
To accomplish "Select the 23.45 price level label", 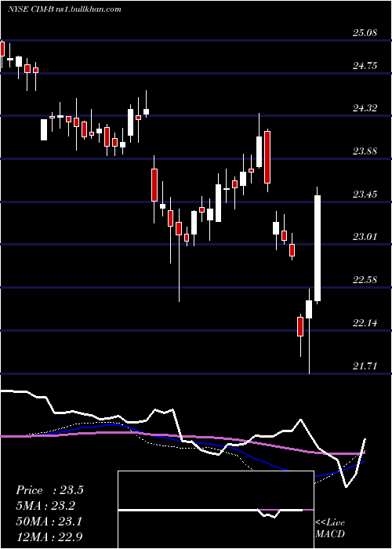I will (x=365, y=195).
